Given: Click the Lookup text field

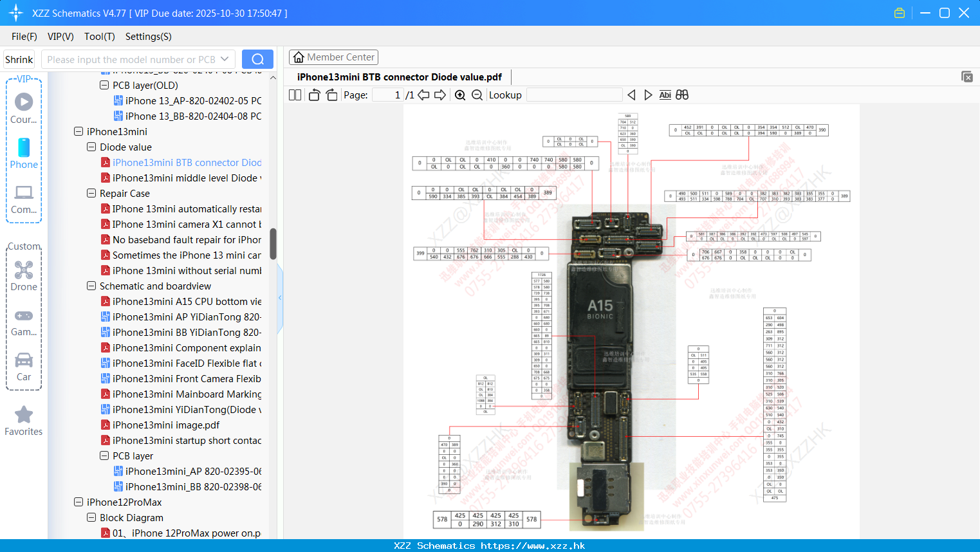Looking at the screenshot, I should point(574,95).
